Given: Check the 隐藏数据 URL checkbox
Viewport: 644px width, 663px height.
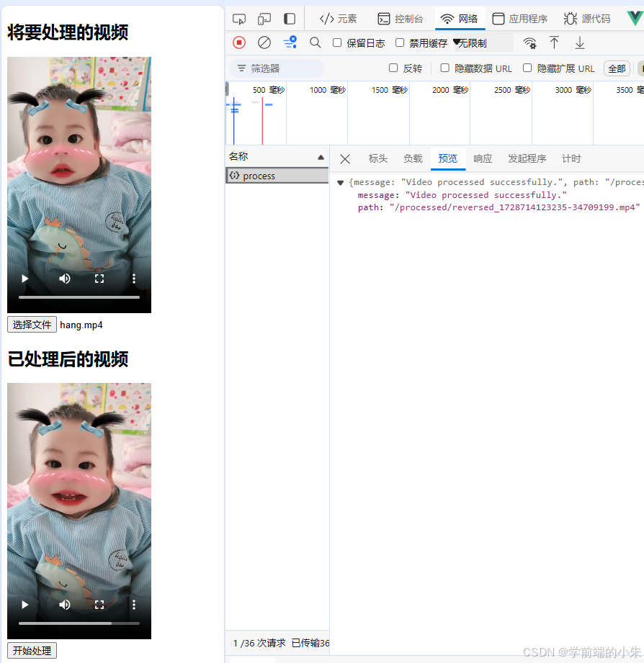Looking at the screenshot, I should click(444, 68).
